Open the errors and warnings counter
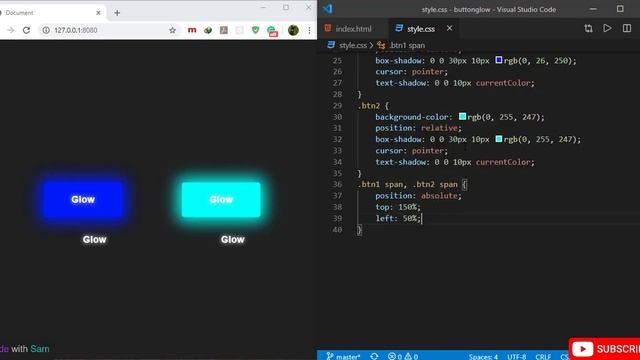 click(x=403, y=356)
